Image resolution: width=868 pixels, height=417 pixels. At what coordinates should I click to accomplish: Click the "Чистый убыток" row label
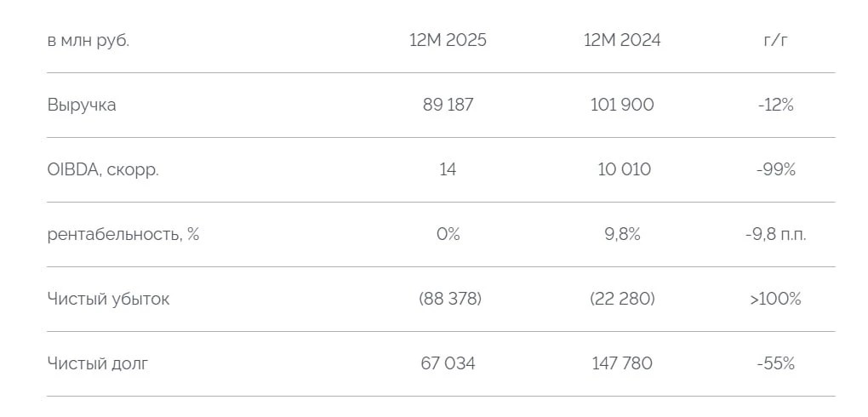(x=108, y=300)
